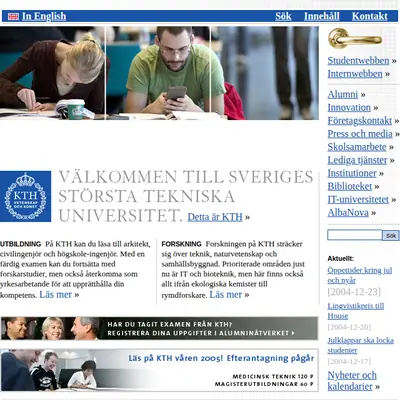The image size is (400, 400).
Task: Click the sidebar search text field
Action: (355, 235)
